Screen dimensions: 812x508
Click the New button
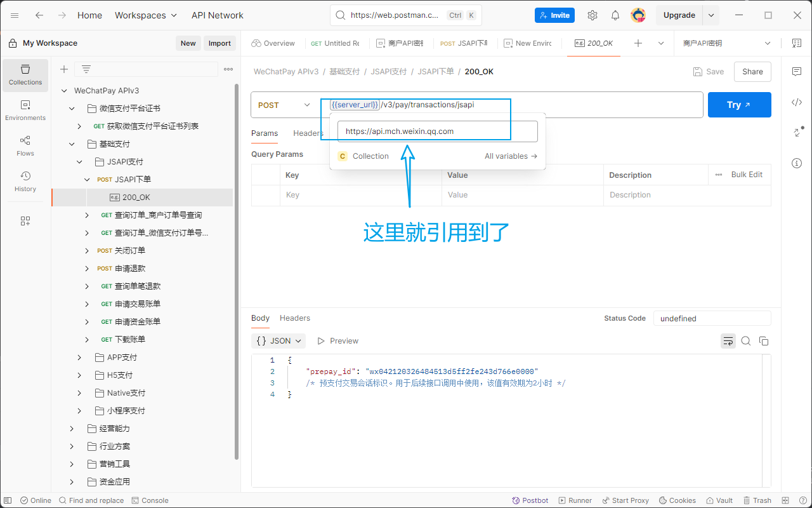pyautogui.click(x=188, y=43)
